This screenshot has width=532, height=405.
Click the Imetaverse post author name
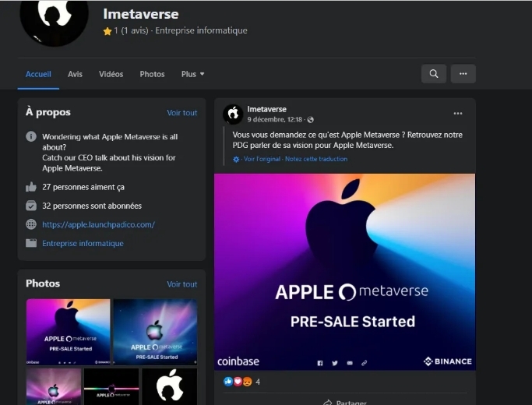[x=266, y=109]
